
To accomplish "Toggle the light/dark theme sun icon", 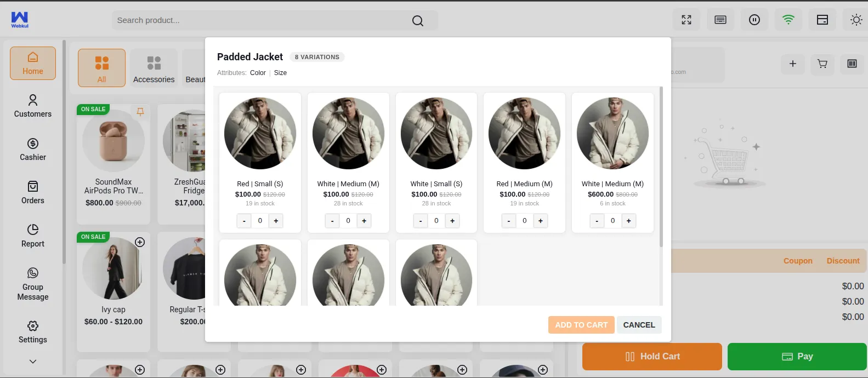I will [856, 20].
